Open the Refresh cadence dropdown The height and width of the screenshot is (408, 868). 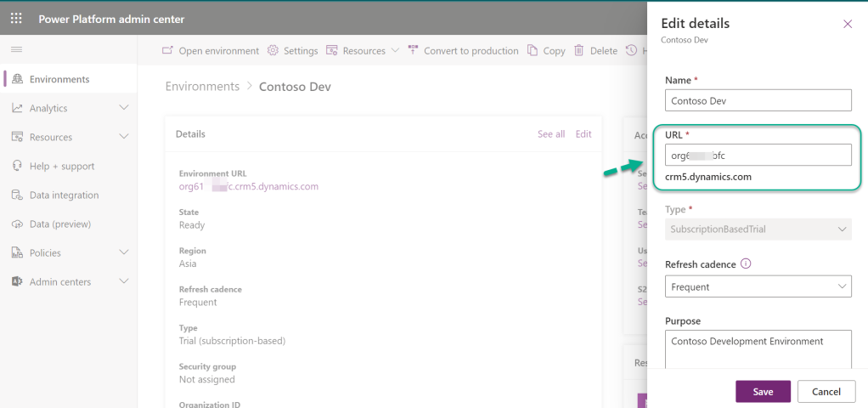(758, 286)
